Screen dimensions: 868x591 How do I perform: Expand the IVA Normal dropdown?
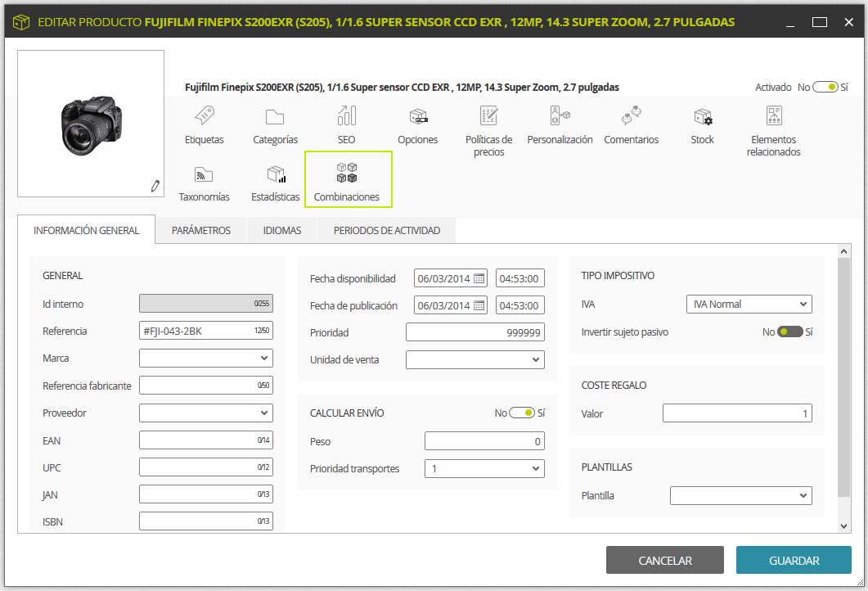[749, 304]
